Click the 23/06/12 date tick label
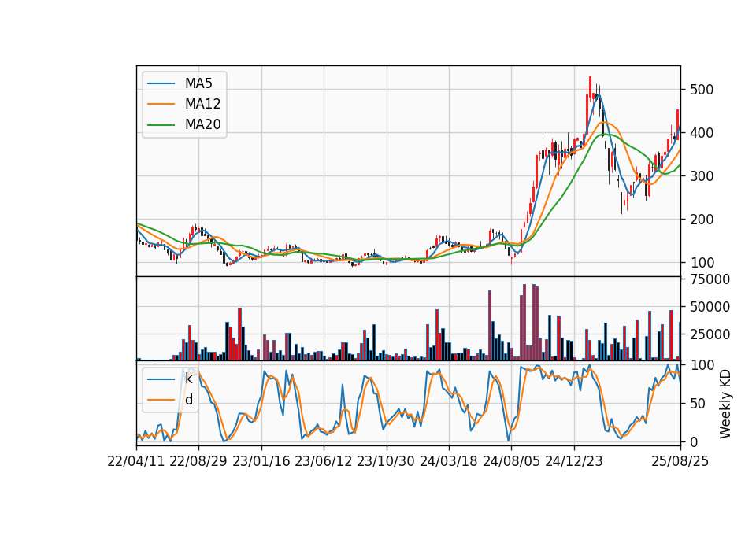The width and height of the screenshot is (756, 543). [x=324, y=461]
